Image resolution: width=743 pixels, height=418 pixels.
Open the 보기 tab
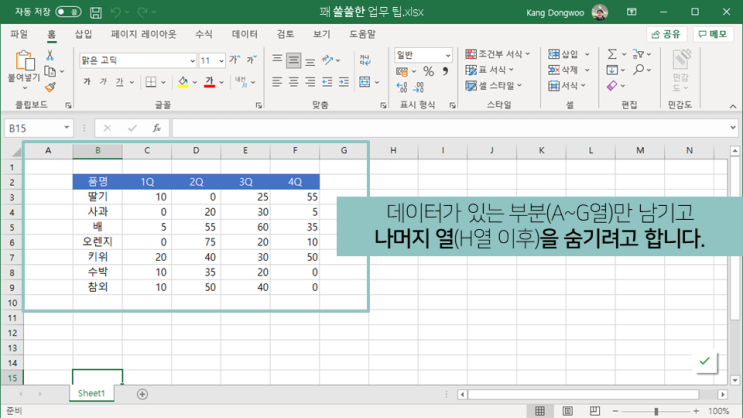click(321, 34)
